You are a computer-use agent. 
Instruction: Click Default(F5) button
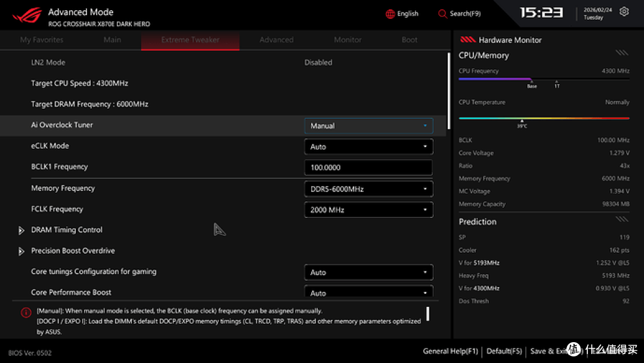pyautogui.click(x=504, y=351)
